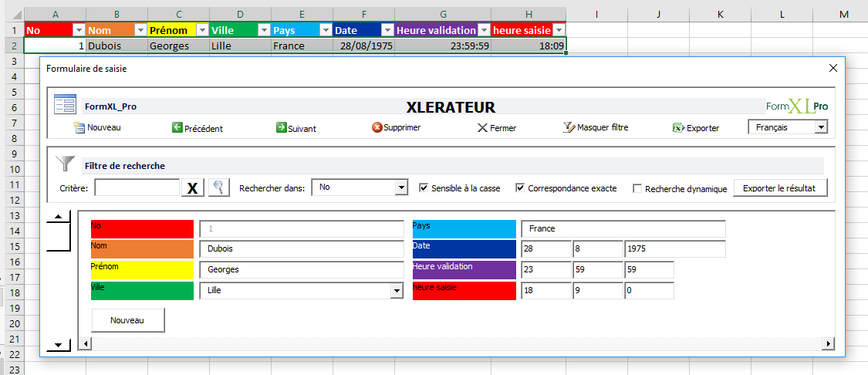Click the Date year field 1975
Screen dimensions: 868x375
[675, 249]
